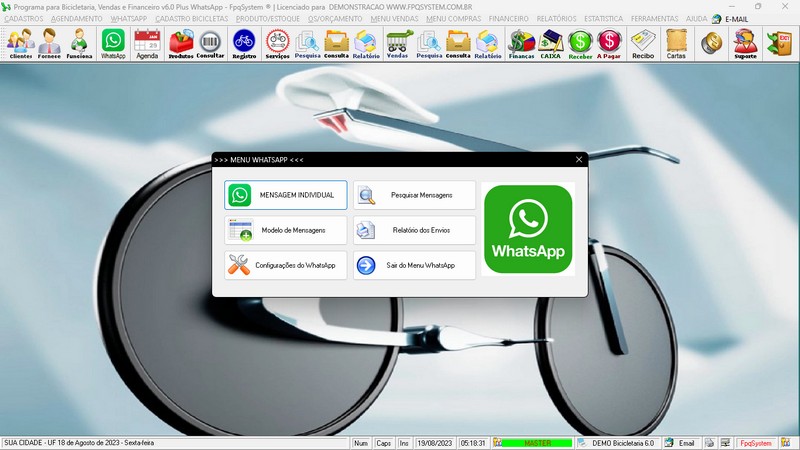The width and height of the screenshot is (800, 450).
Task: Open the Agenda calendar icon
Action: coord(147,43)
